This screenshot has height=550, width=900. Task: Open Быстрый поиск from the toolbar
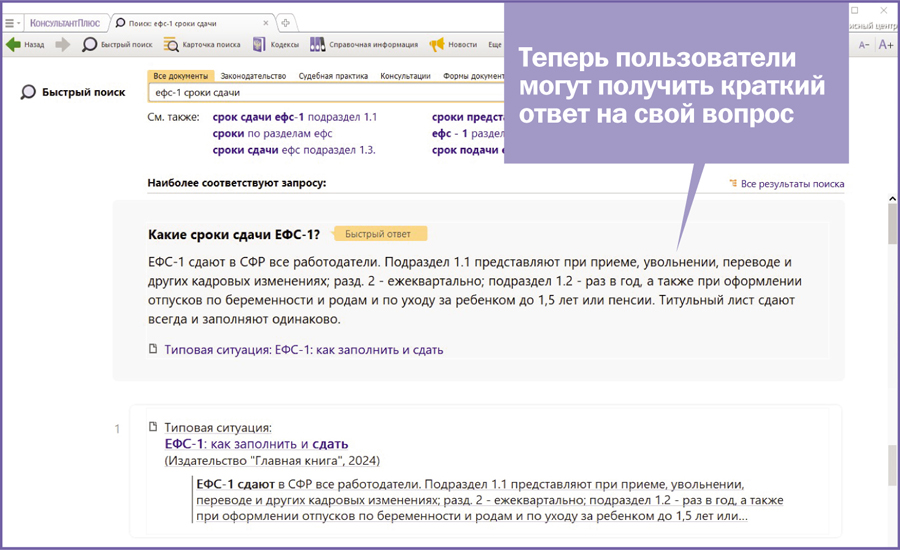[x=118, y=44]
